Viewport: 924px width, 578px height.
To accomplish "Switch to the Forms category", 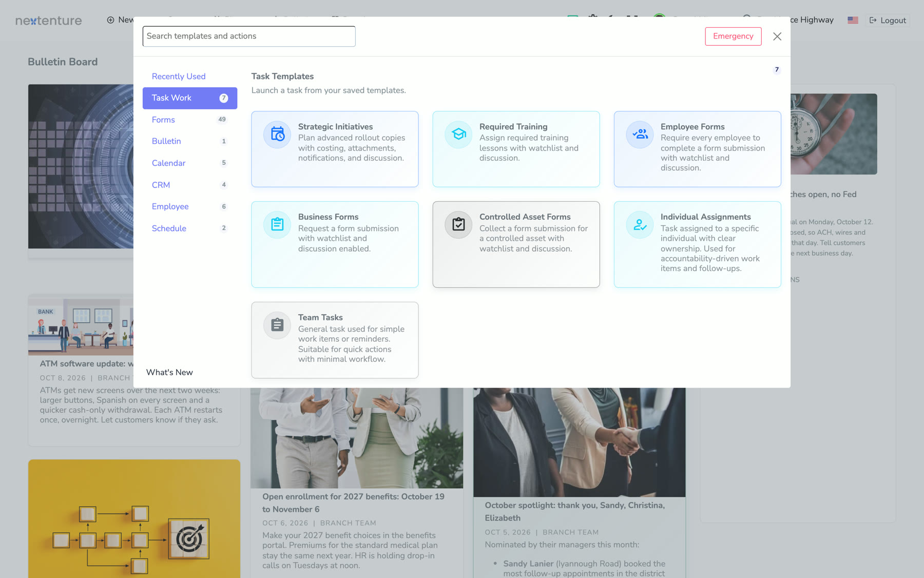I will pos(190,120).
